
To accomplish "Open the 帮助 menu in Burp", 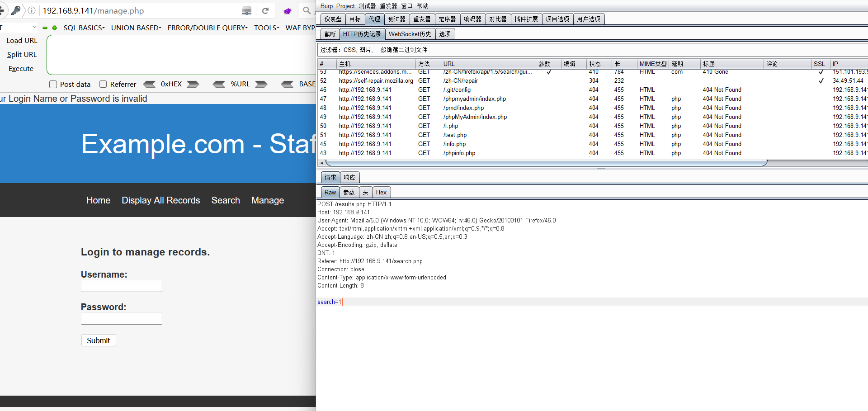I will [x=423, y=6].
